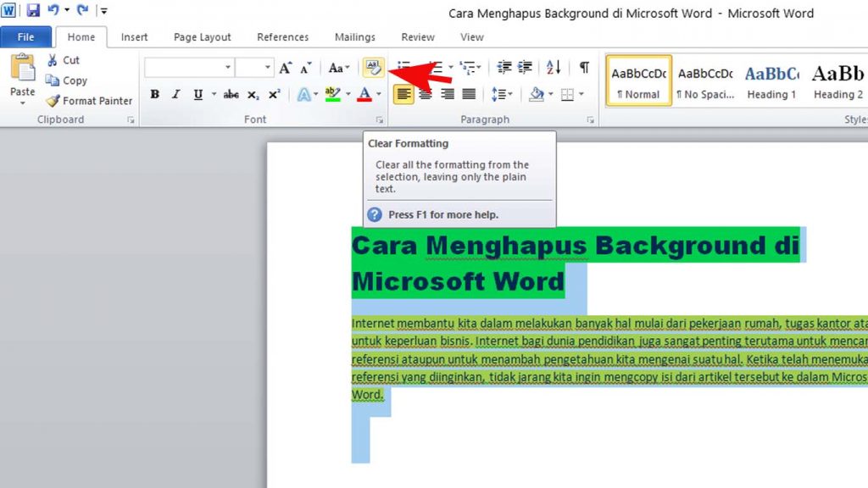
Task: Open the Font dialog box launcher
Action: [379, 119]
